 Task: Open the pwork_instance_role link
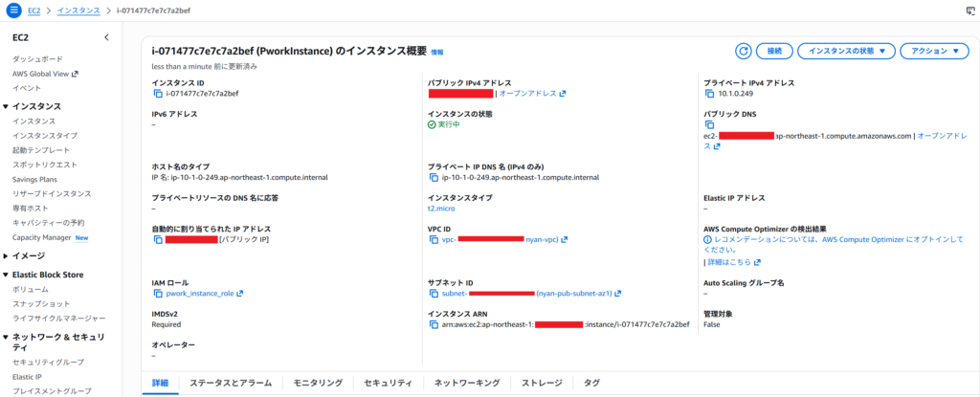point(201,294)
